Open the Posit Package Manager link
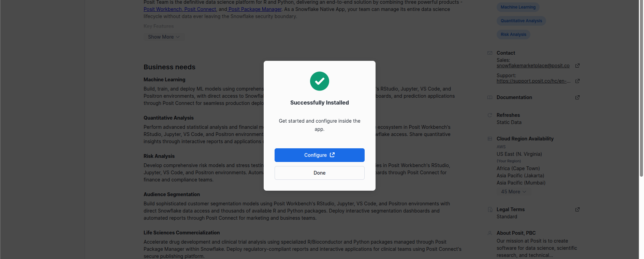 click(x=255, y=9)
